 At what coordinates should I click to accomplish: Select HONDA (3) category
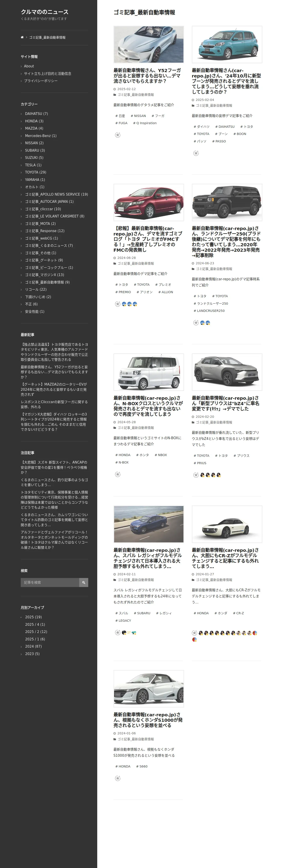(x=34, y=121)
